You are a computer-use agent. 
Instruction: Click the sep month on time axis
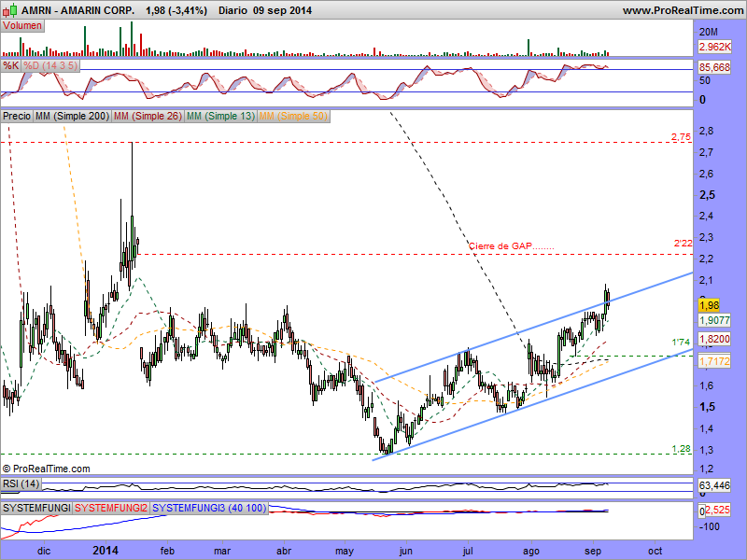coord(593,552)
